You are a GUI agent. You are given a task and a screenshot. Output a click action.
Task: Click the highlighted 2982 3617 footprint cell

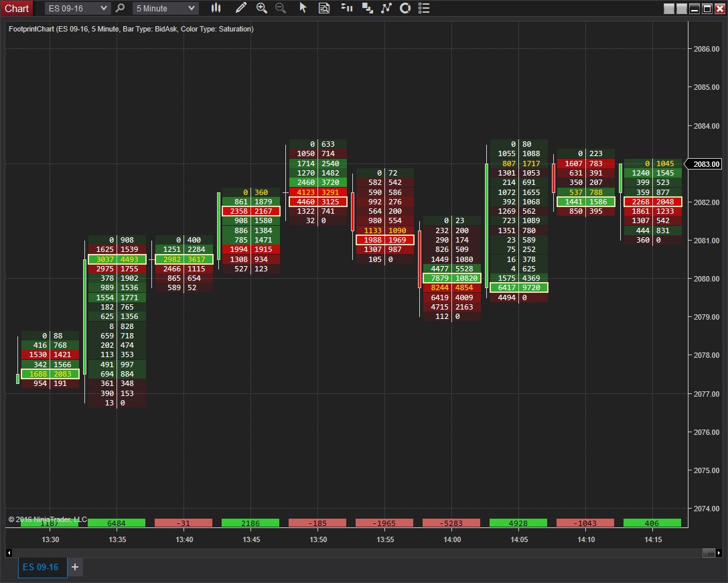point(184,259)
